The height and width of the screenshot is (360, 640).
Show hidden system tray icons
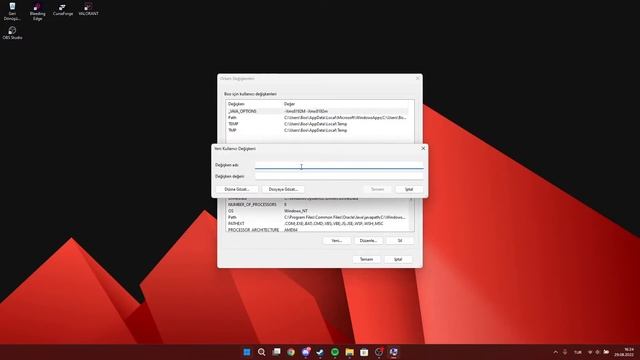[555, 352]
